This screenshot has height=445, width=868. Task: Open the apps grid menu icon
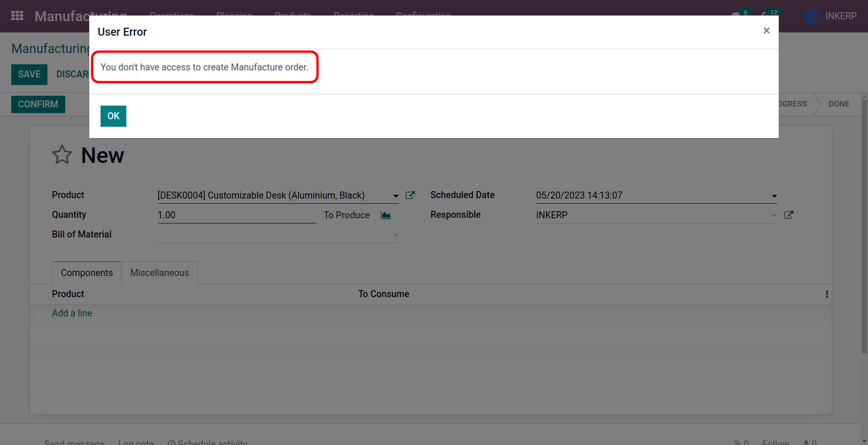pos(17,16)
